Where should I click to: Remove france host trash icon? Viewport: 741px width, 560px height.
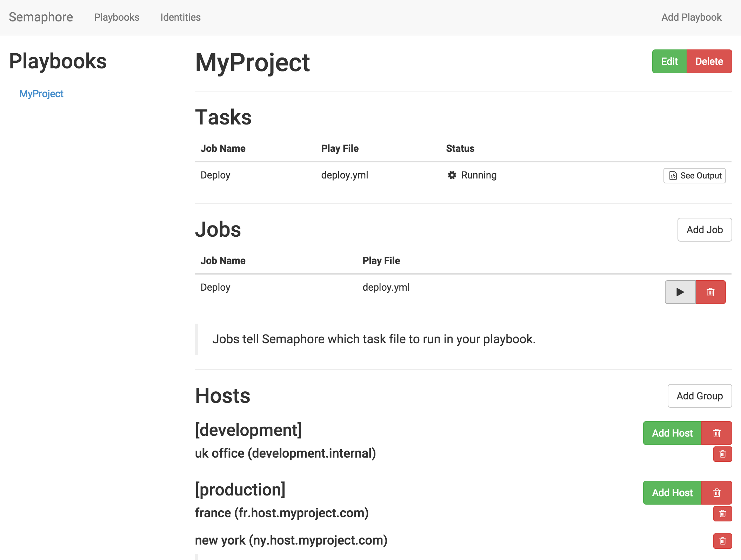(x=722, y=514)
